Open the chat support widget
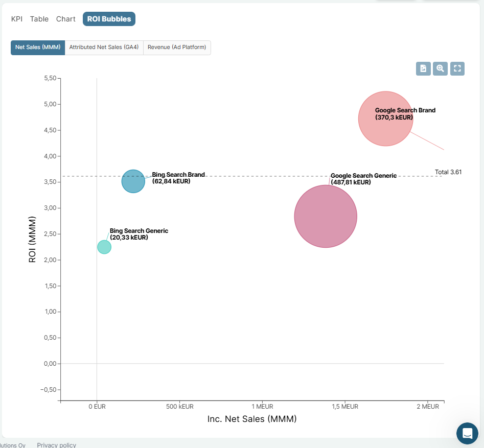Screen dimensions: 484x448 (467, 433)
